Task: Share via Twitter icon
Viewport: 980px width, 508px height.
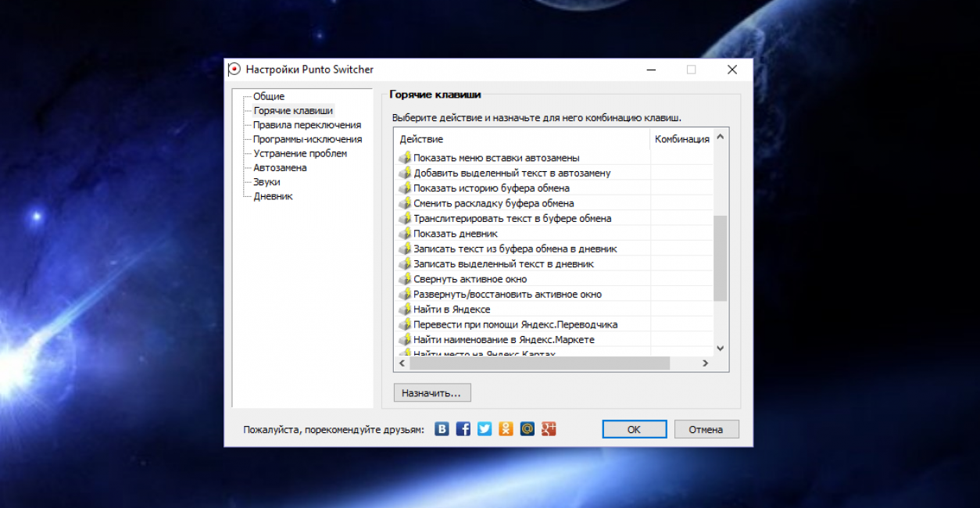Action: tap(485, 429)
